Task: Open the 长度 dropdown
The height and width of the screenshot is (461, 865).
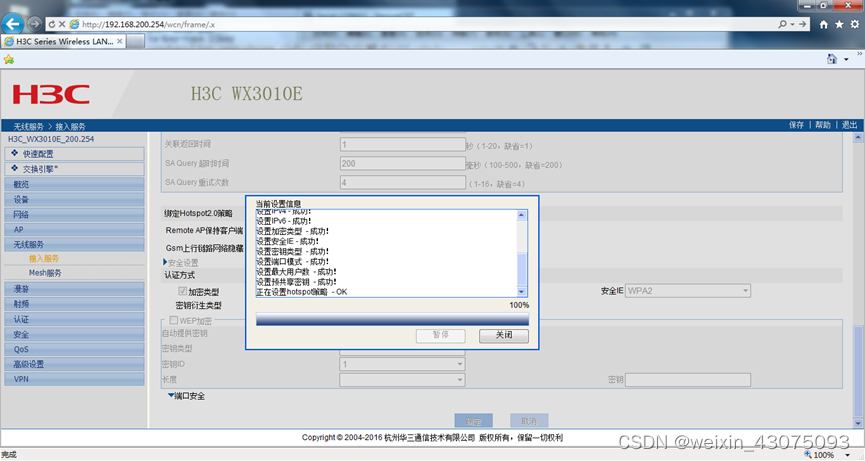Action: tap(403, 379)
